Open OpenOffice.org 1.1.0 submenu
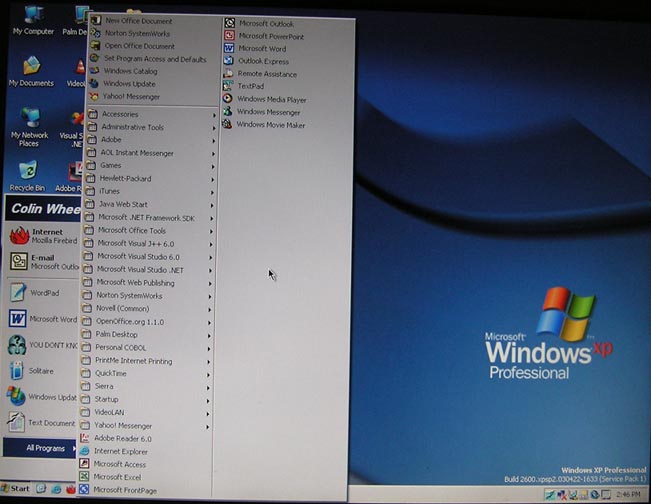 coord(146,321)
